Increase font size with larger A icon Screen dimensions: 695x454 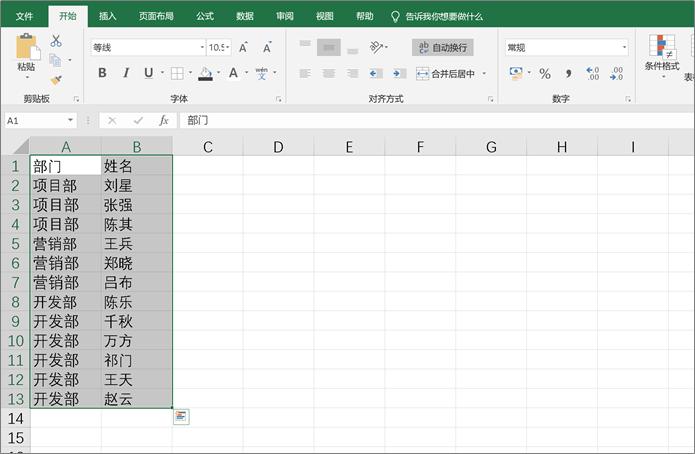point(243,47)
